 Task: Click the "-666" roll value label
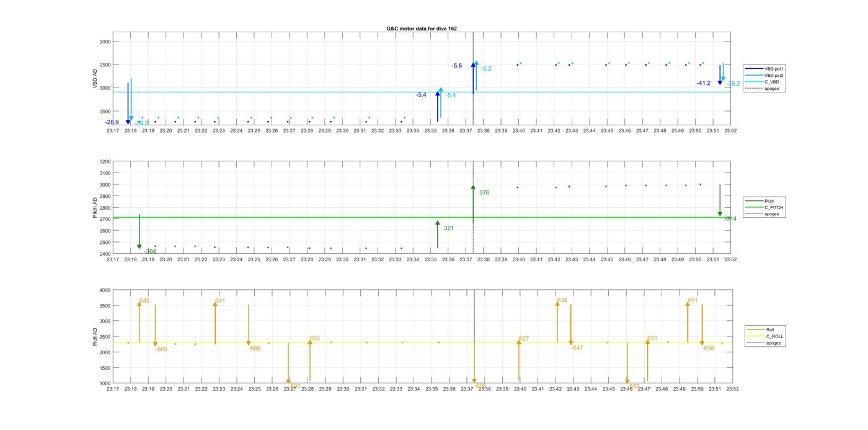[x=255, y=349]
